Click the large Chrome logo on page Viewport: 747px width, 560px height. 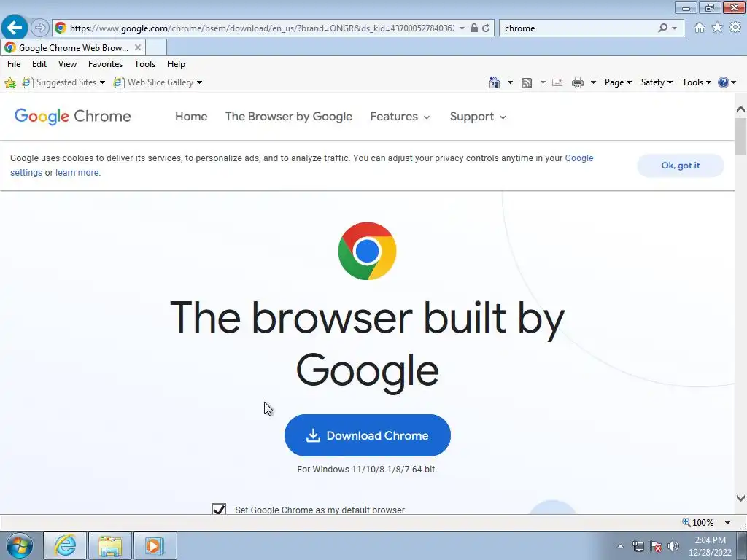[368, 251]
